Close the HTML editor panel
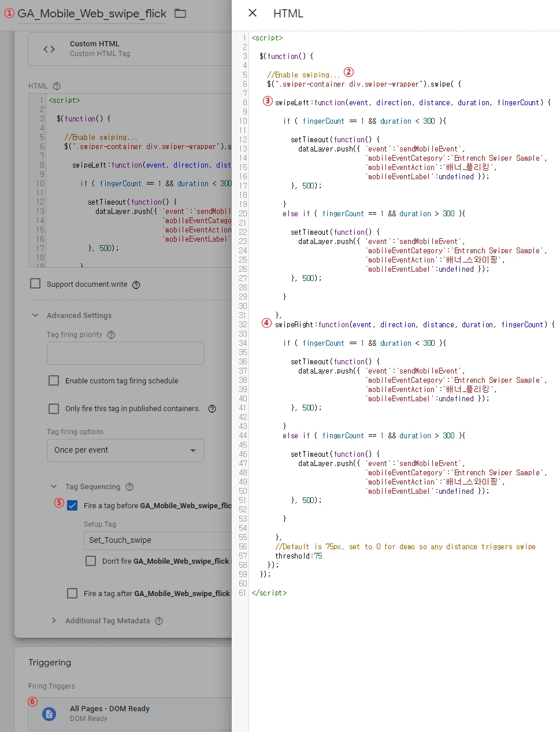 tap(253, 13)
